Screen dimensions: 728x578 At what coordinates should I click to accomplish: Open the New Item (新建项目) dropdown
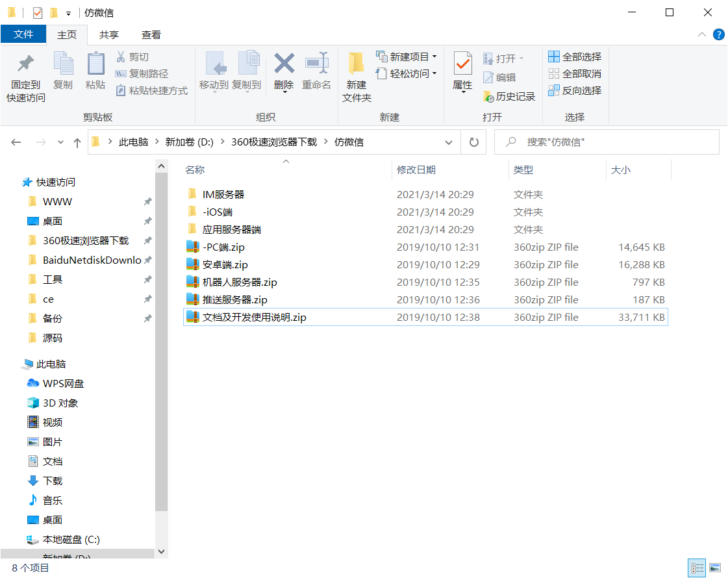coord(407,57)
